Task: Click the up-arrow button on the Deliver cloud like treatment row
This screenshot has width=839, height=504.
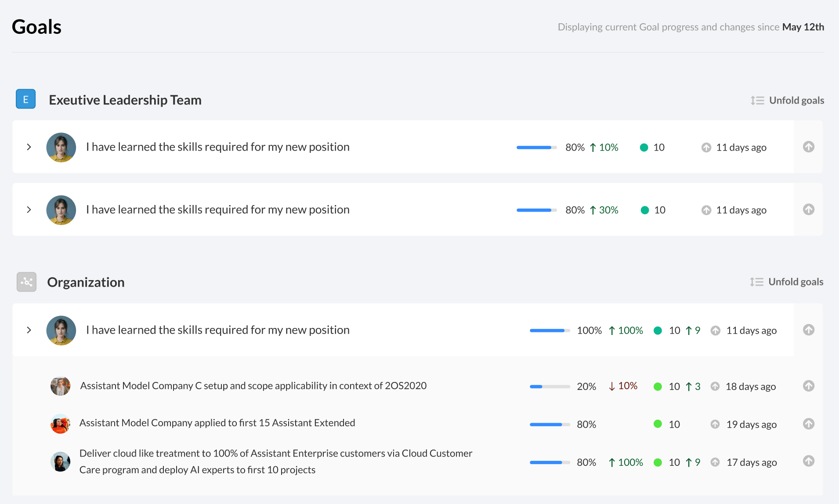Action: point(809,461)
